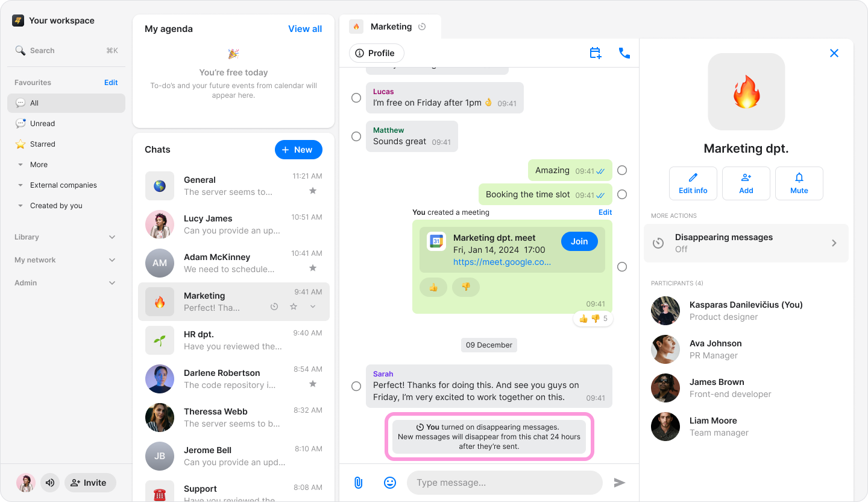This screenshot has height=502, width=868.
Task: Click the star on Adam McKinney chat
Action: (x=313, y=268)
